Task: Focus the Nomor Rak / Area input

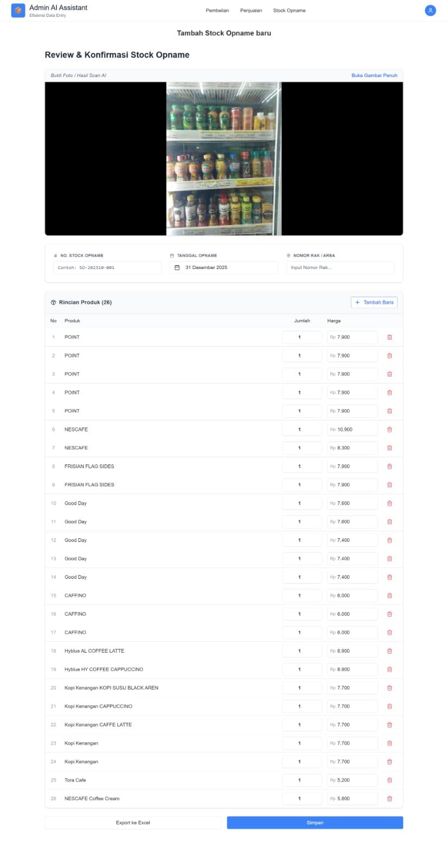Action: [x=341, y=267]
